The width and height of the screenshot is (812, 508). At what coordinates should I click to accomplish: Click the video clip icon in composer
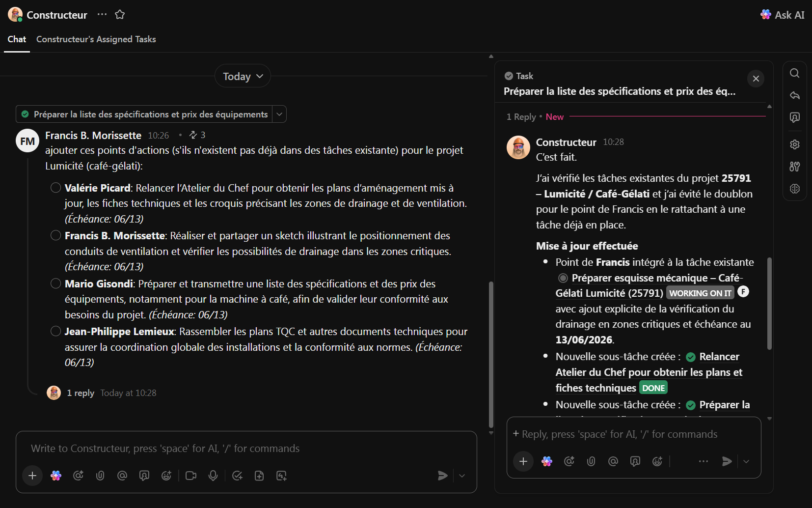[x=191, y=476]
